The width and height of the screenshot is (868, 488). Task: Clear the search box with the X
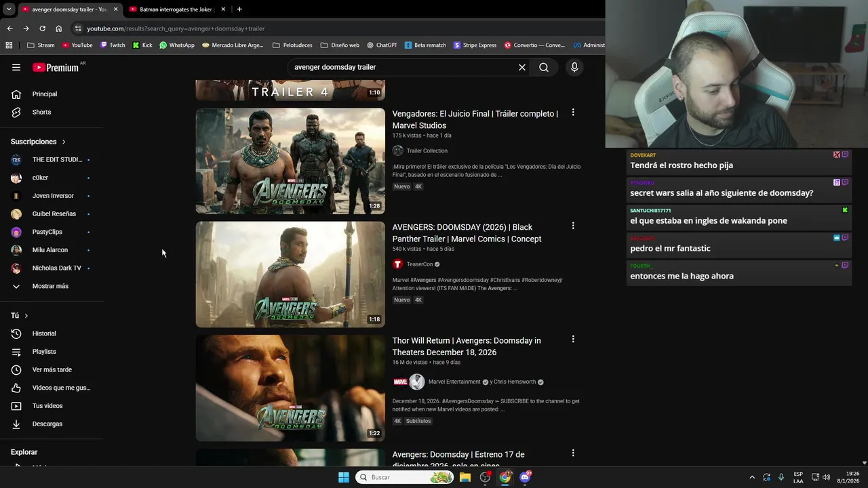pos(522,67)
